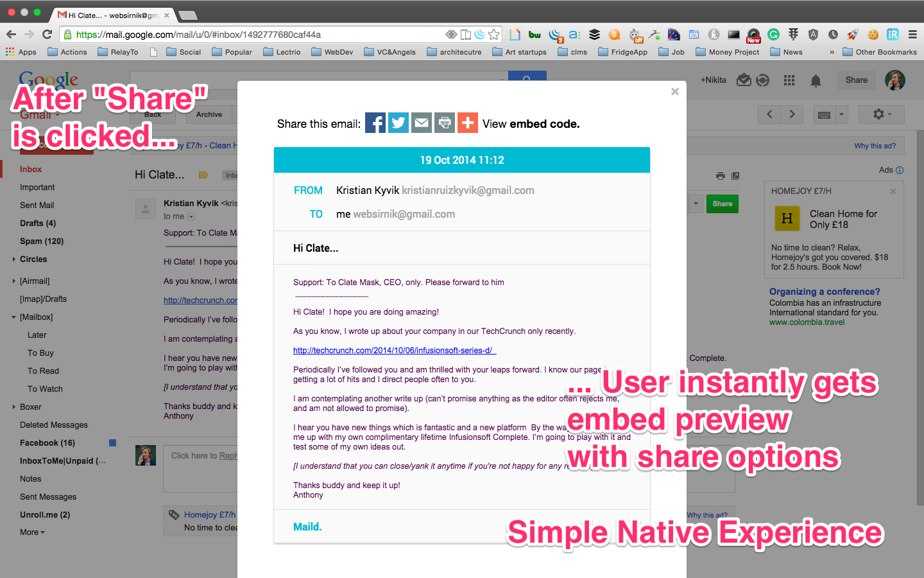Click the Maild. footer link

point(307,527)
